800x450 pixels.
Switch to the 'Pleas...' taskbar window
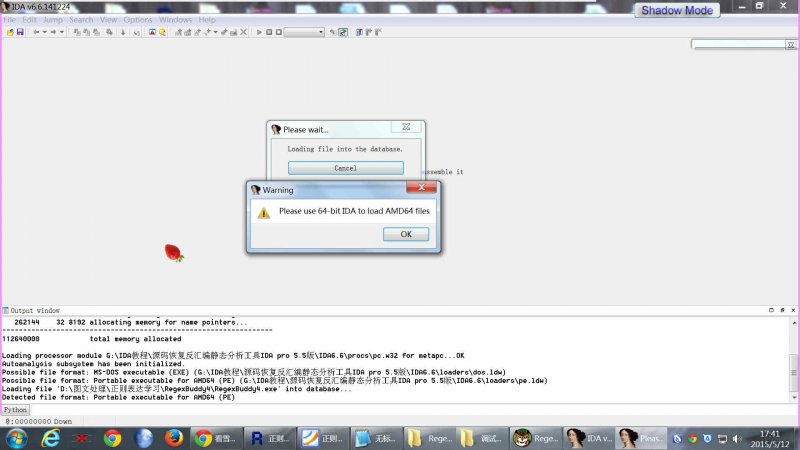click(642, 438)
